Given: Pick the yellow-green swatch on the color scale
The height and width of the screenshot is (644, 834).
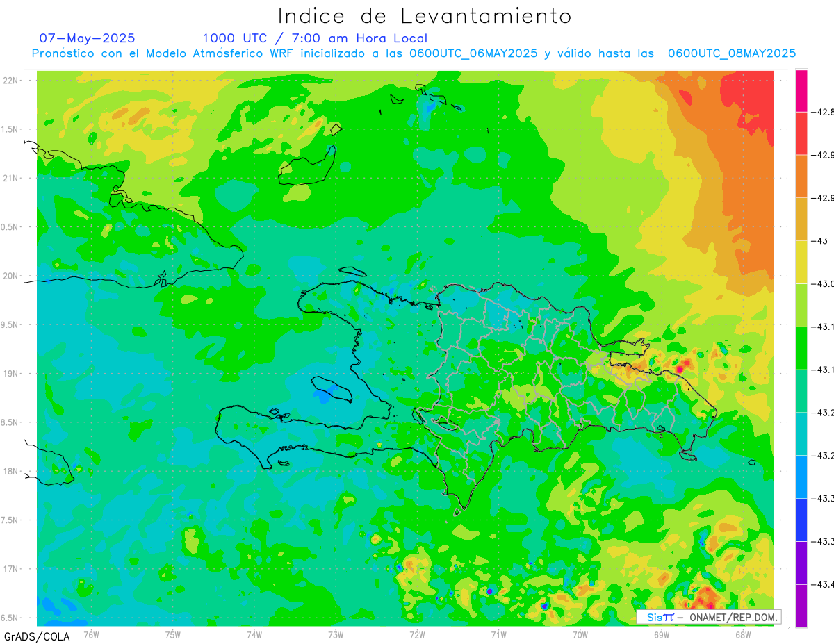Looking at the screenshot, I should [801, 306].
